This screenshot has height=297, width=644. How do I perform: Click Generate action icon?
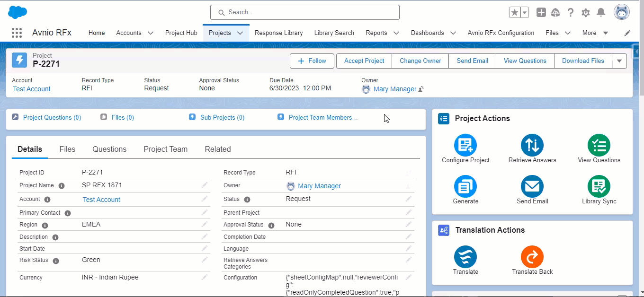[465, 186]
